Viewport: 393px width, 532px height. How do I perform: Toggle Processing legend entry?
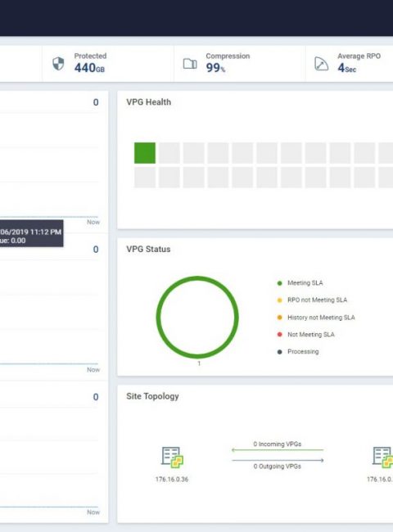(x=298, y=351)
